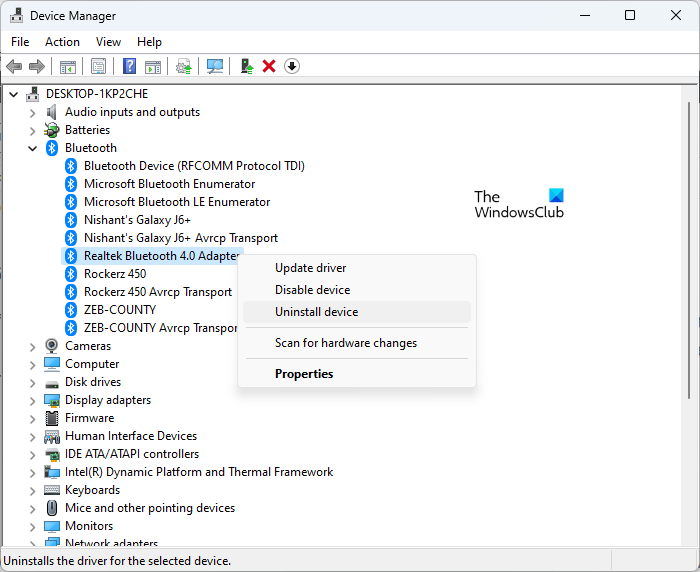Click the red X Uninstall device icon

(269, 67)
